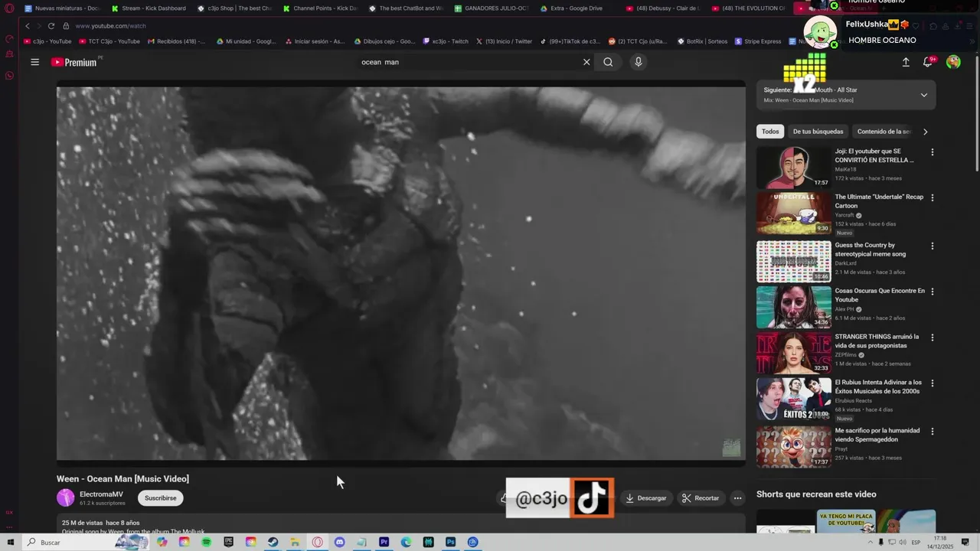Click the taskbar 'Buscar' search box
This screenshot has width=980, height=551.
click(x=84, y=542)
